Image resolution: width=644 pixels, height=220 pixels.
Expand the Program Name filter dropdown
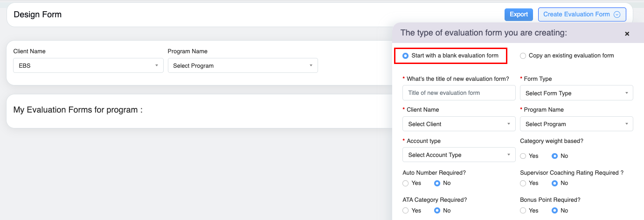242,65
